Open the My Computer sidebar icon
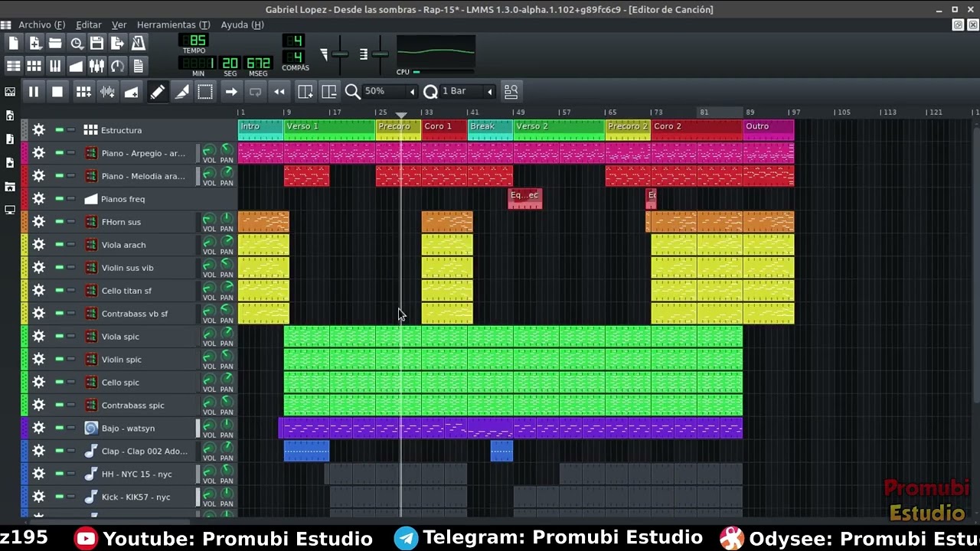The image size is (980, 551). (x=10, y=210)
